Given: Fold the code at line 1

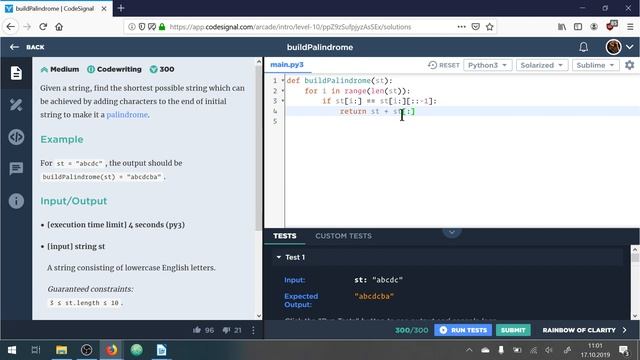Looking at the screenshot, I should 282,80.
